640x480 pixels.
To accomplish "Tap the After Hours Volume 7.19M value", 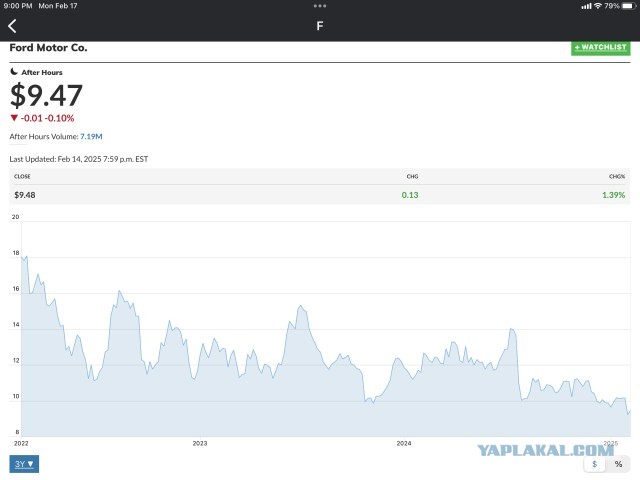I will click(91, 136).
